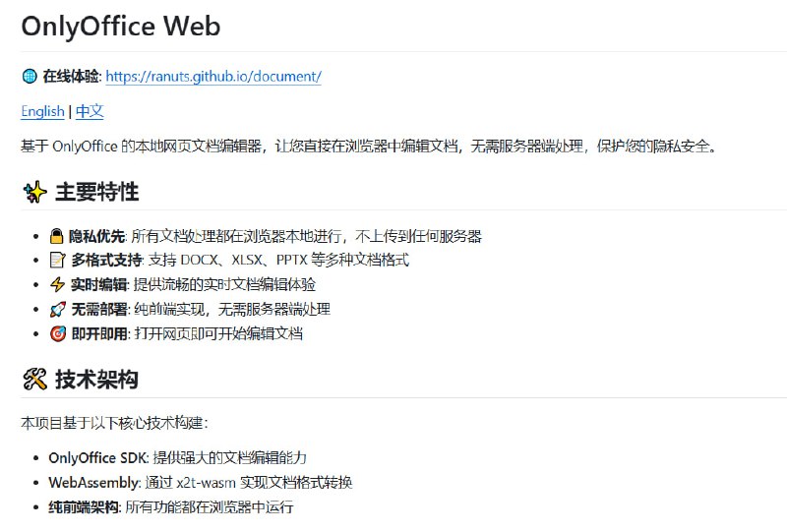Click the target icon beside 即开即用

58,333
